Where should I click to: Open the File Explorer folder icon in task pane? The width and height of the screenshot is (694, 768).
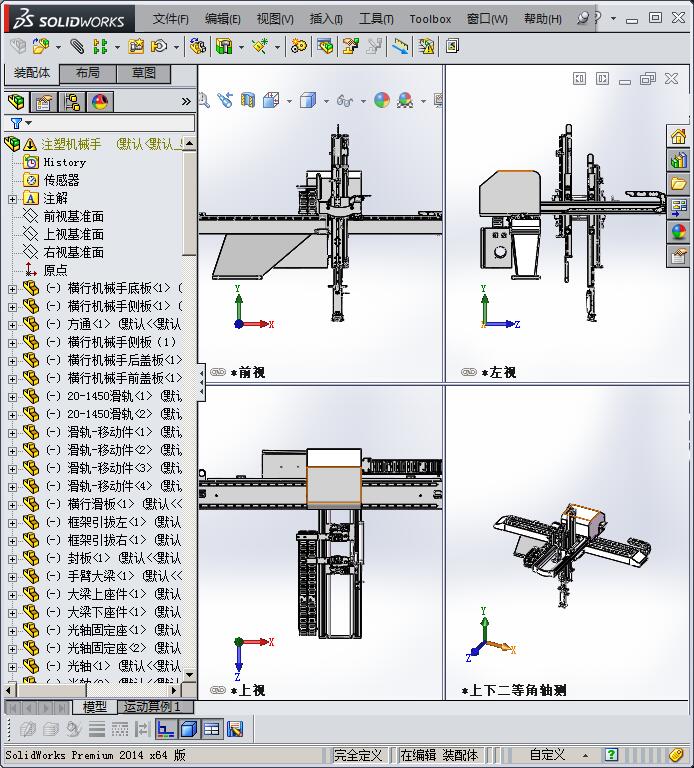tap(679, 184)
